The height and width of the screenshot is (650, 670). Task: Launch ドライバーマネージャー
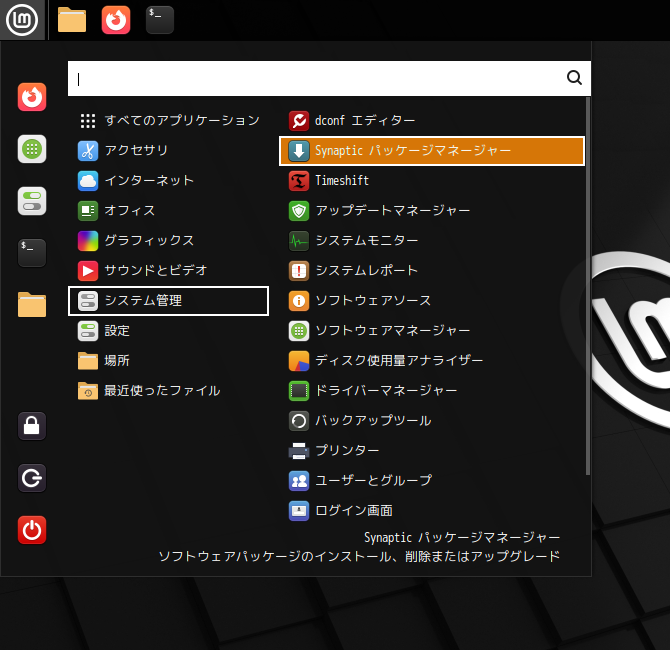tap(432, 391)
